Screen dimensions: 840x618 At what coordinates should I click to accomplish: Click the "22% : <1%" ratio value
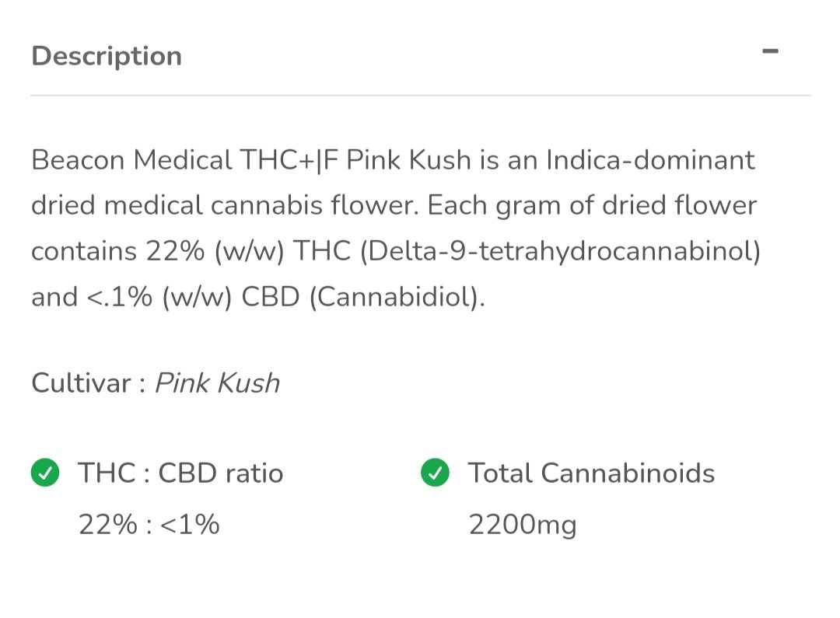point(149,525)
